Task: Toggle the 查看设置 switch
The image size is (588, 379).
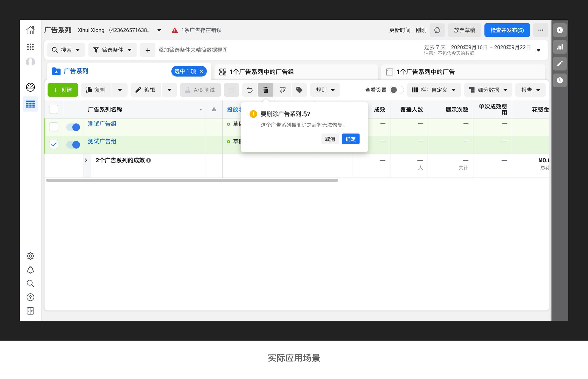Action: pyautogui.click(x=396, y=90)
